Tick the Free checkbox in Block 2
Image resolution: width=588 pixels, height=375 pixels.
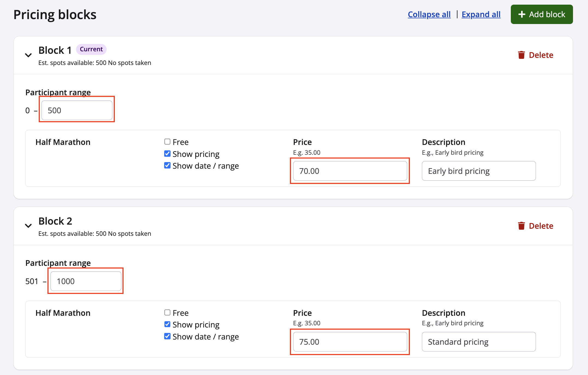pos(167,313)
